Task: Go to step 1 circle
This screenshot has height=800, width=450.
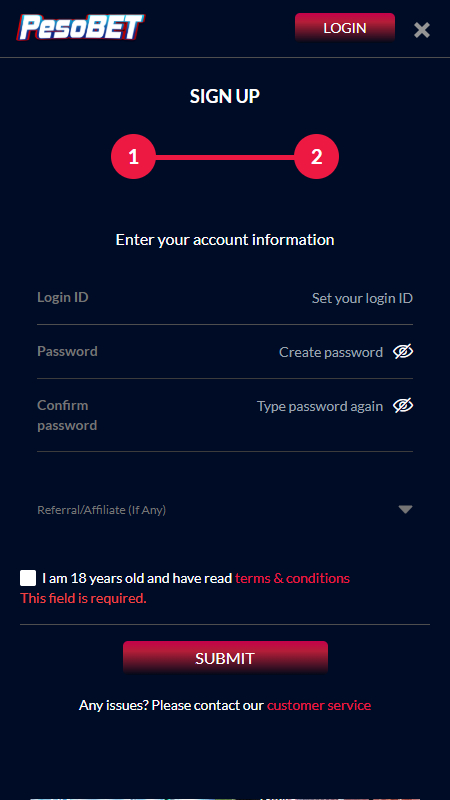Action: [x=133, y=157]
